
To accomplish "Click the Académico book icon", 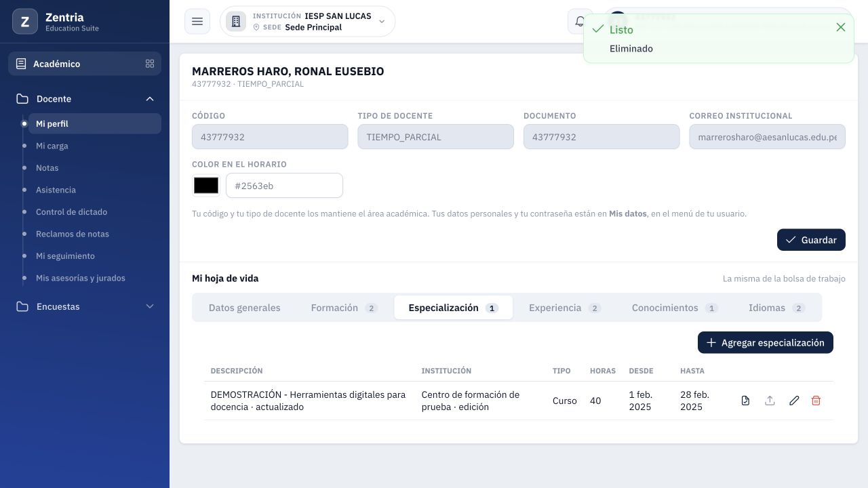I will pyautogui.click(x=21, y=64).
